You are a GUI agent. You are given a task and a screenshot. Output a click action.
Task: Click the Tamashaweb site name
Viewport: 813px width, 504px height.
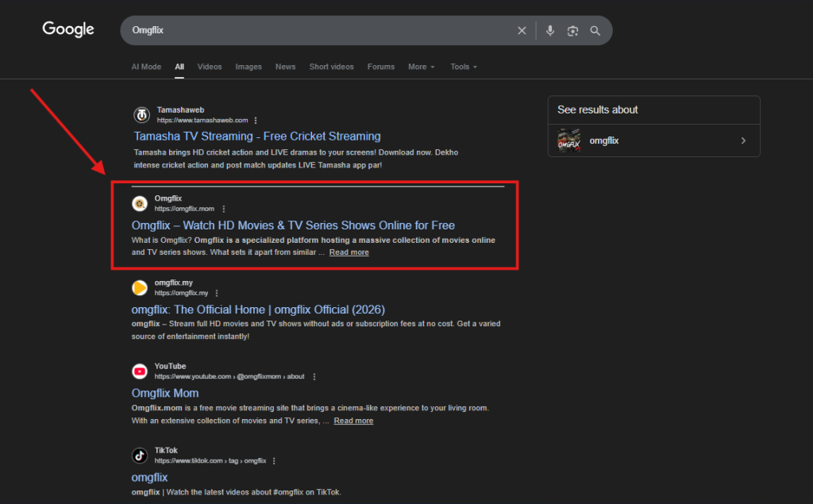pos(180,110)
